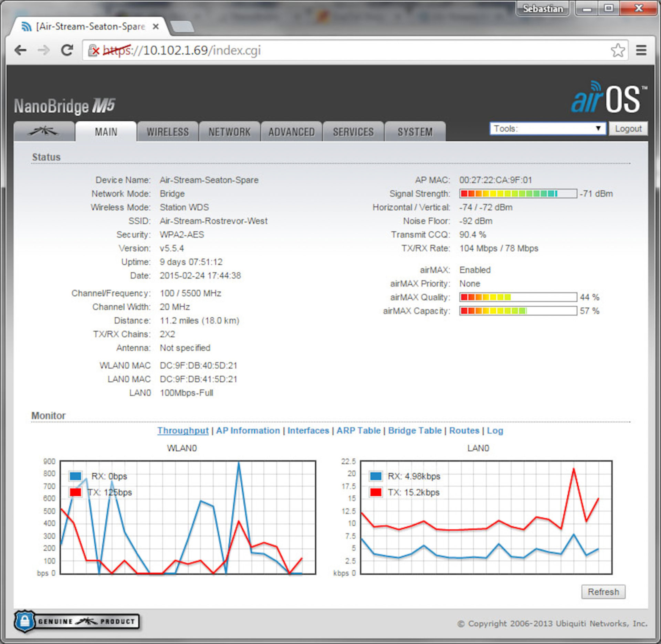This screenshot has height=644, width=661.
Task: Click security value WPA2-AES
Action: pos(182,235)
